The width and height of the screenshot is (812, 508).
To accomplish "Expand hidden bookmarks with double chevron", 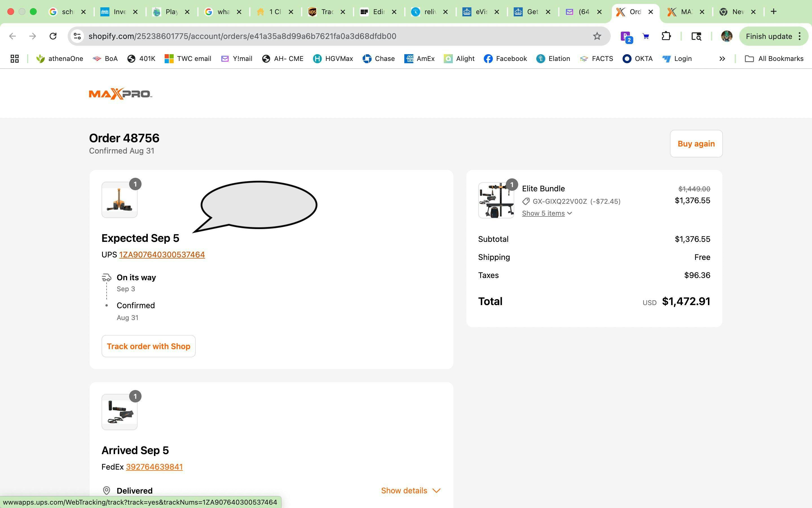I will [722, 59].
